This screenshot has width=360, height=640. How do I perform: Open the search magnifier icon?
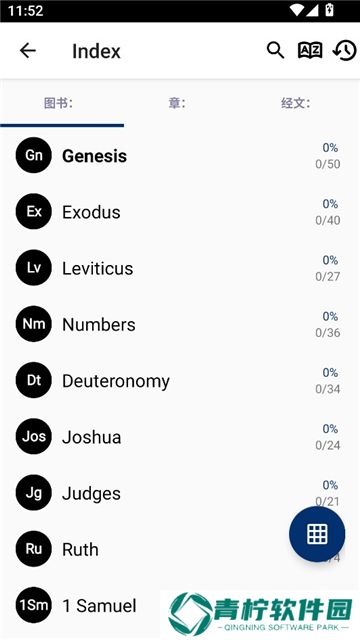276,51
